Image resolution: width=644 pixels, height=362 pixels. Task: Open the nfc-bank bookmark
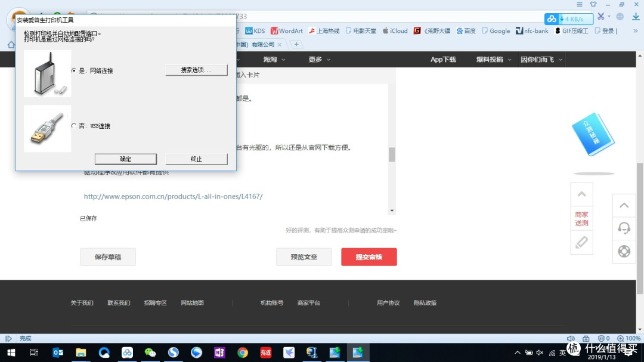click(x=532, y=31)
